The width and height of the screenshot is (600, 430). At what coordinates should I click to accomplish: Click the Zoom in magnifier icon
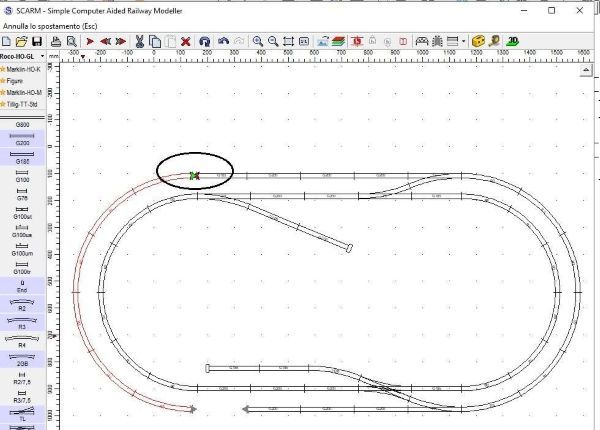click(x=257, y=41)
